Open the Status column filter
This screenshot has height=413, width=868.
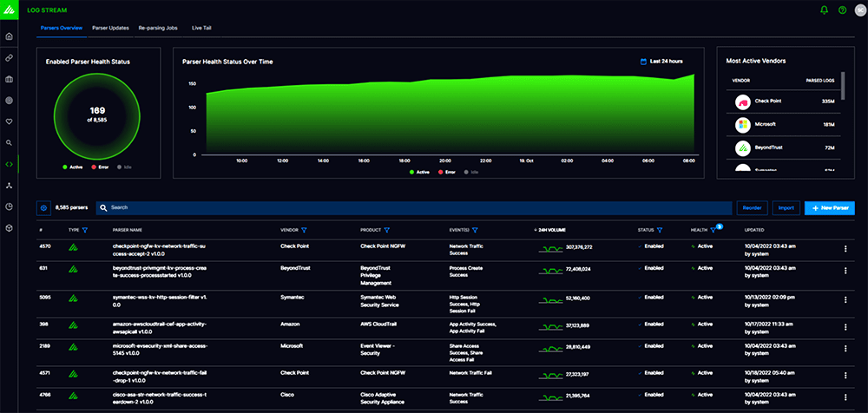[660, 230]
